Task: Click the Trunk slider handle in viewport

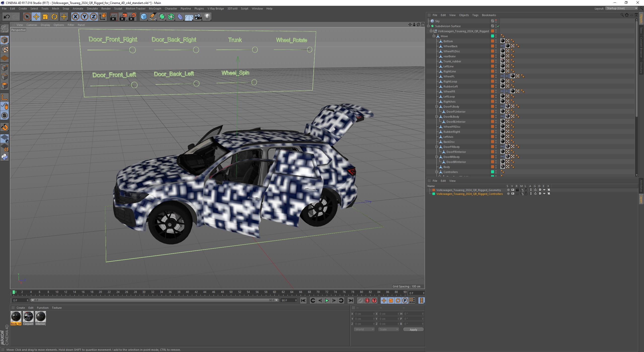Action: (255, 50)
